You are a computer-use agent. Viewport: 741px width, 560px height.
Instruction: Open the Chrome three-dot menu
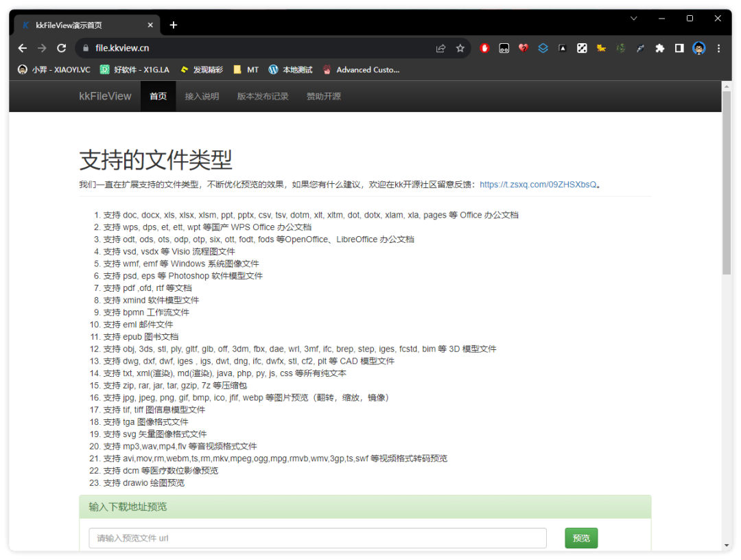pos(719,48)
